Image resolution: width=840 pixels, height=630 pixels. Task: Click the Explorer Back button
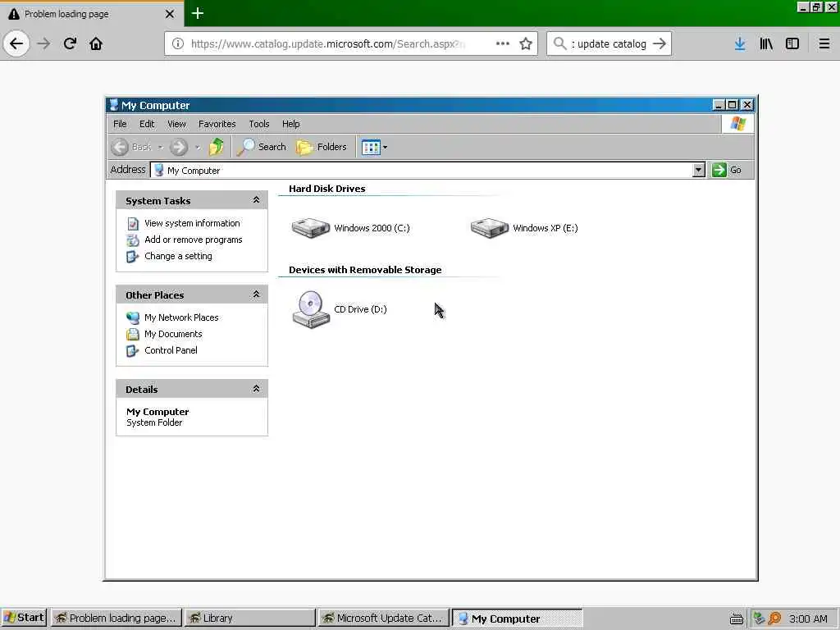click(132, 147)
